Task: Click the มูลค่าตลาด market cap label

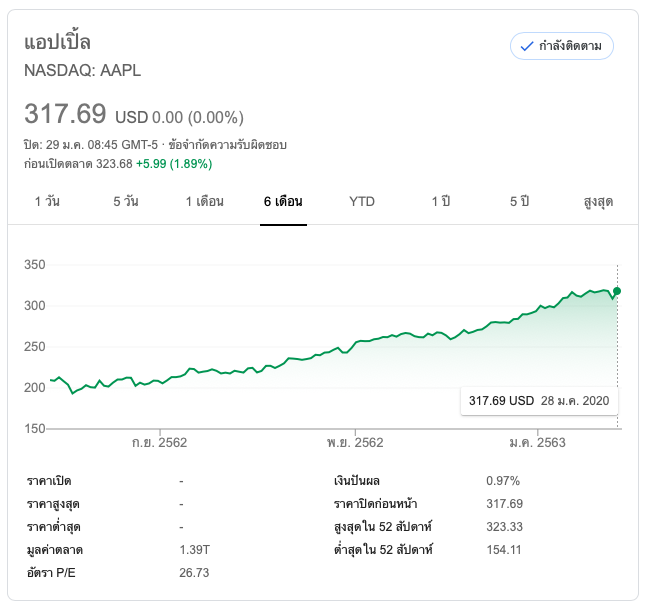Action: tap(54, 549)
